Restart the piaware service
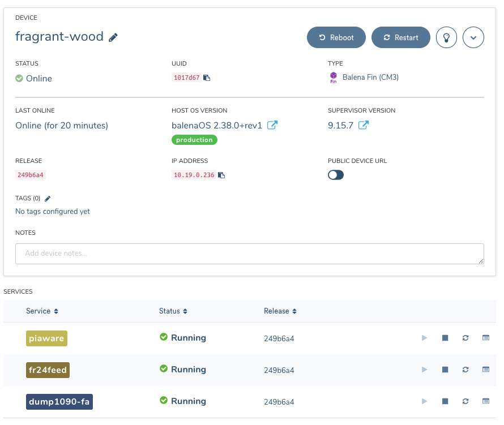Viewport: 504px width, 425px height. (x=465, y=338)
